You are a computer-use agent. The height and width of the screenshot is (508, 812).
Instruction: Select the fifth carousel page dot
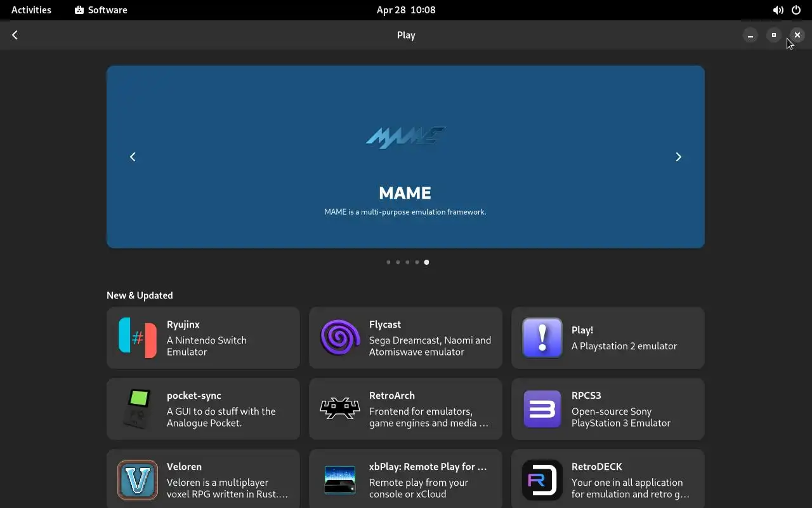point(426,262)
